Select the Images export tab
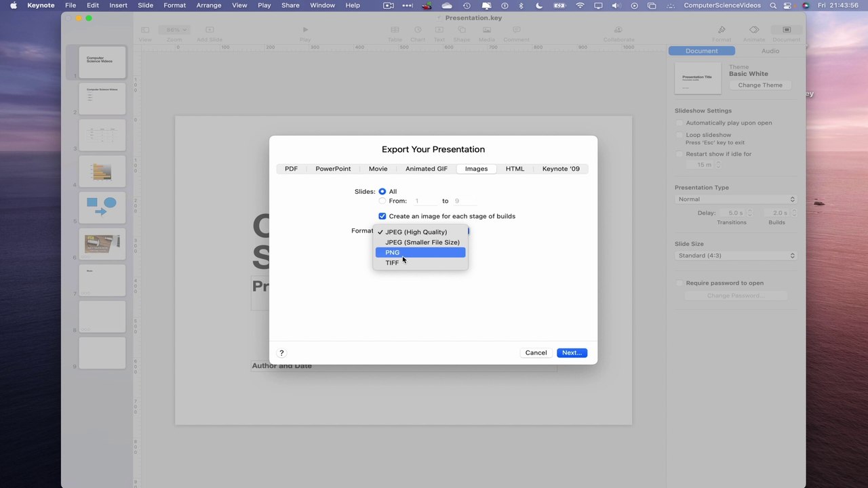The image size is (868, 488). coord(476,169)
